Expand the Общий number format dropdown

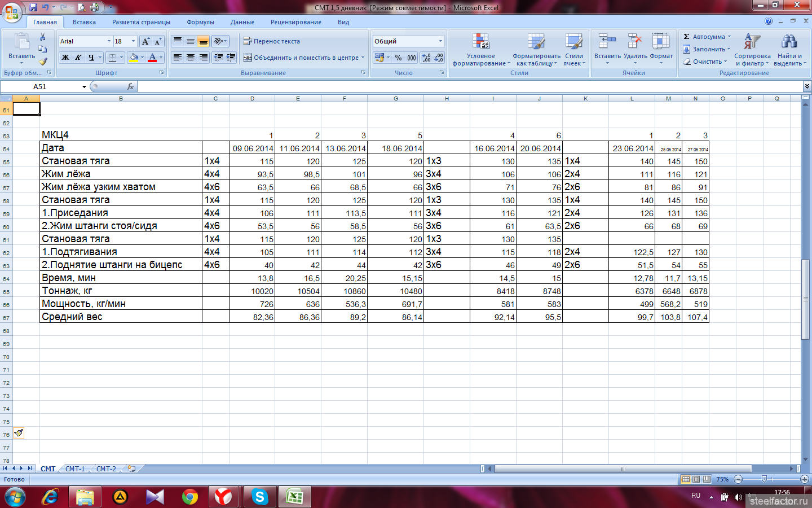tap(440, 41)
